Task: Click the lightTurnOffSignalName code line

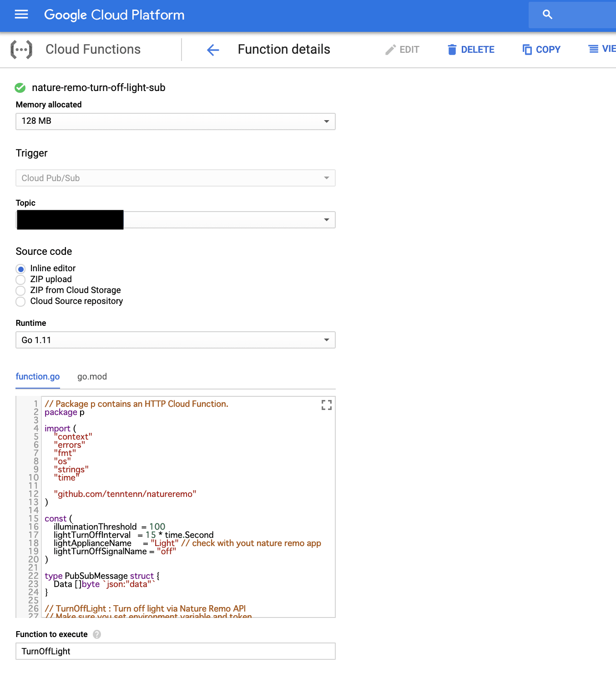Action: [x=115, y=552]
